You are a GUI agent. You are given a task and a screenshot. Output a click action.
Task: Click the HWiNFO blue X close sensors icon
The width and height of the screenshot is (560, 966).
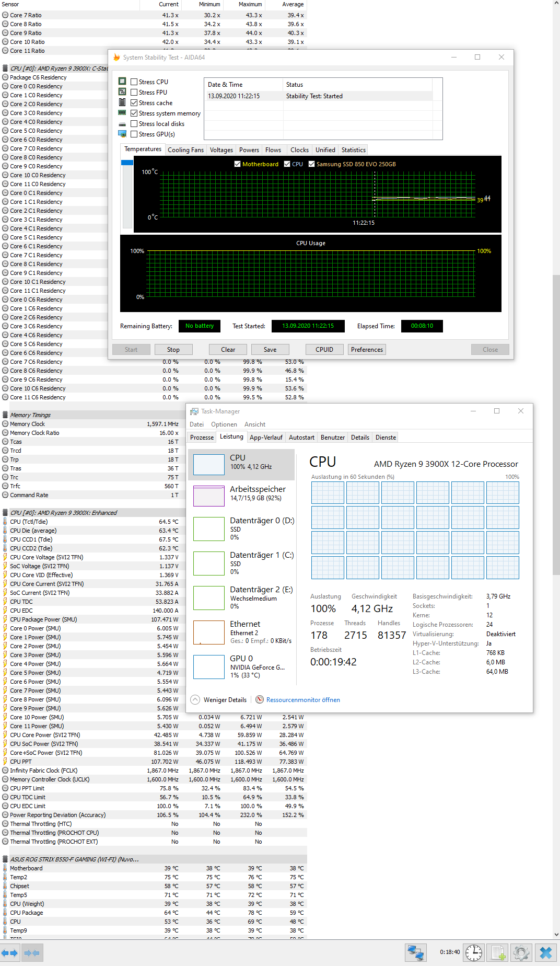(x=546, y=953)
